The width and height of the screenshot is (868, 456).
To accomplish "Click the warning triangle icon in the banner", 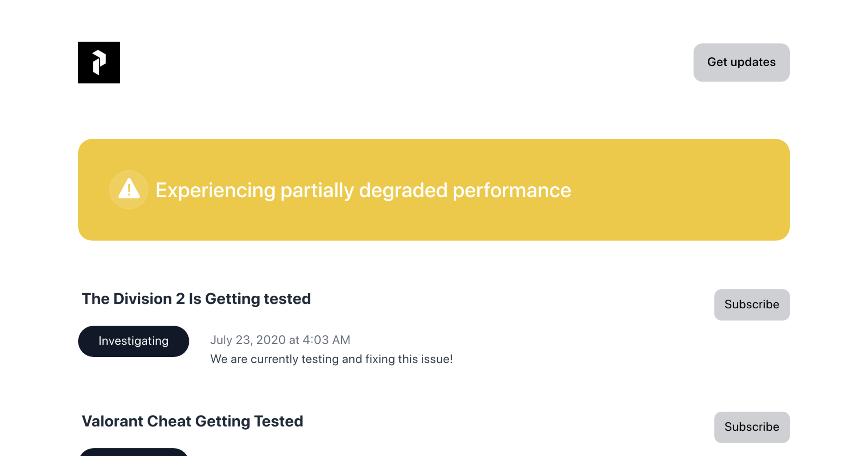I will click(x=129, y=189).
